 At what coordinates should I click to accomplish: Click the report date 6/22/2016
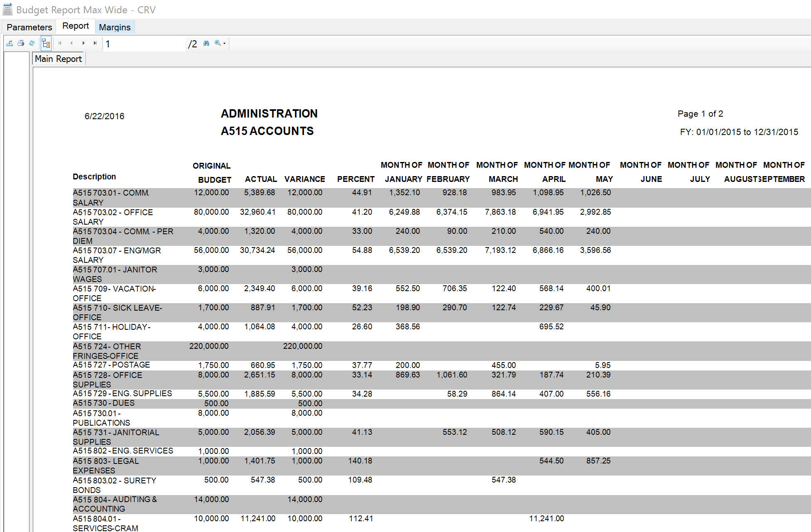coord(105,116)
